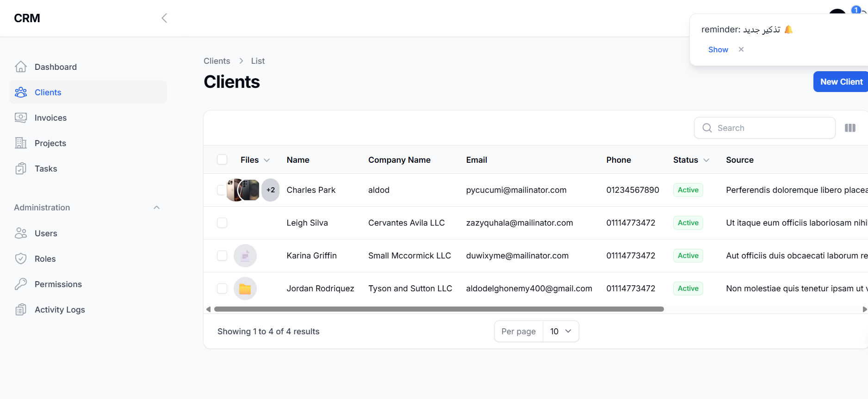Screen dimensions: 868x399
Task: Open the Per page 10 dropdown
Action: (561, 331)
